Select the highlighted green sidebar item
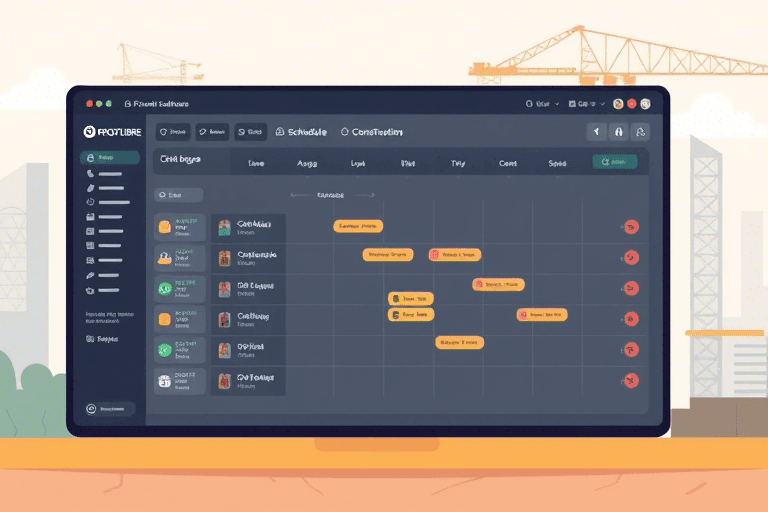 click(x=110, y=157)
